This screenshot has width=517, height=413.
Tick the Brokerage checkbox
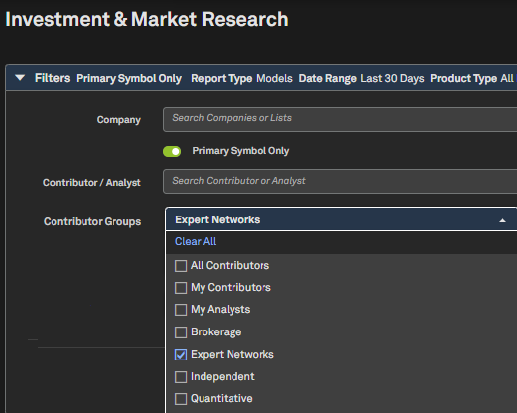click(x=181, y=332)
